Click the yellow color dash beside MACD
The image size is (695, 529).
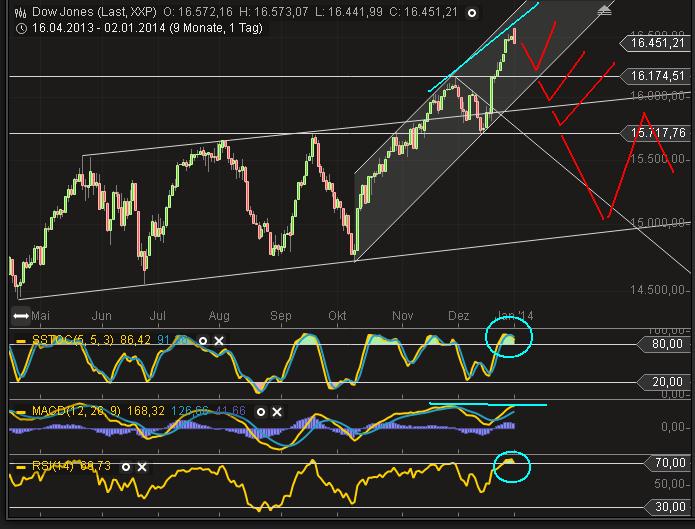point(21,412)
